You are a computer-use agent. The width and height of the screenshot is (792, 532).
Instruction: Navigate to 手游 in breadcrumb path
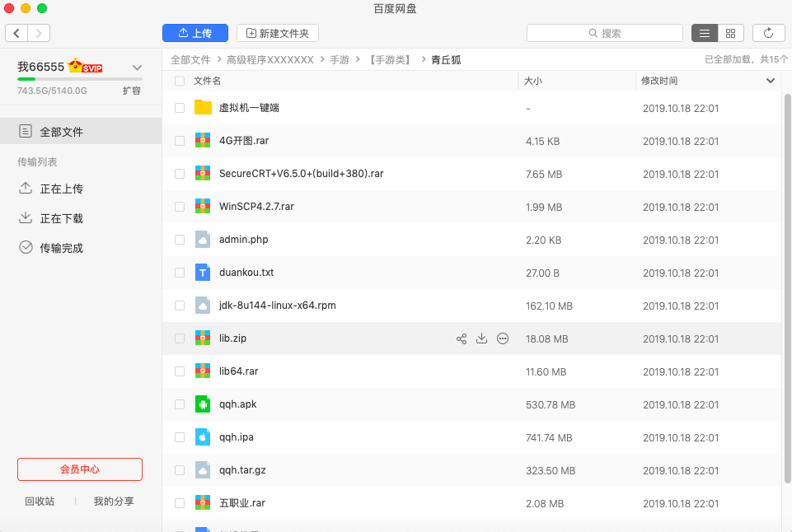point(340,60)
